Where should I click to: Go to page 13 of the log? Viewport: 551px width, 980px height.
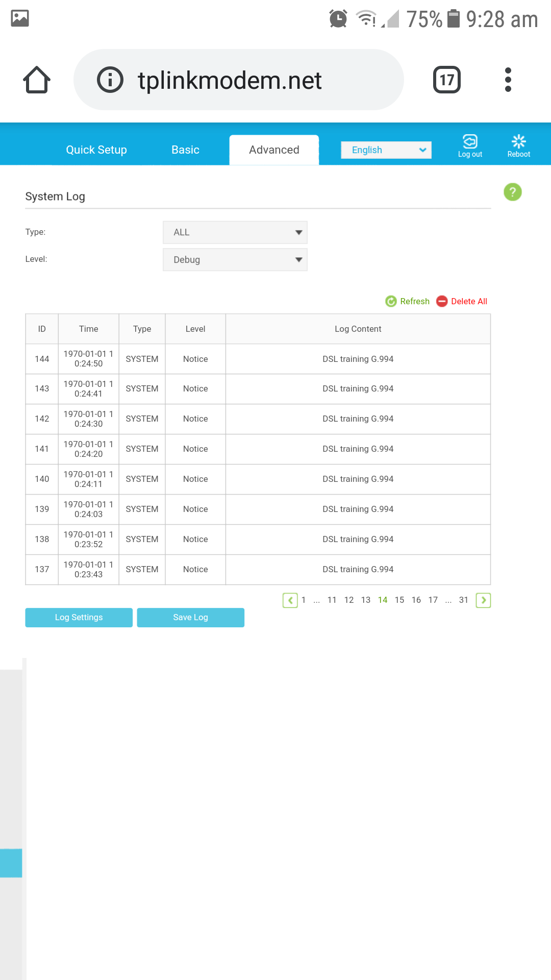click(366, 600)
